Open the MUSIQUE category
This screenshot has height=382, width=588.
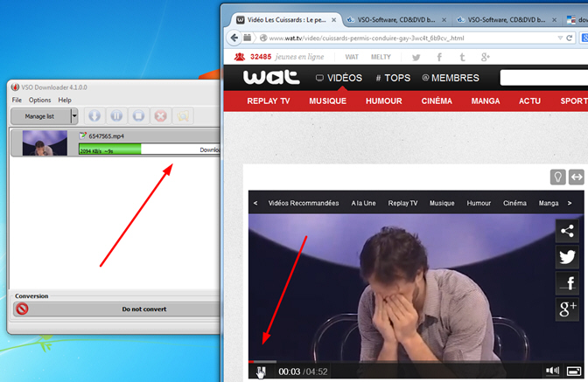pos(327,101)
